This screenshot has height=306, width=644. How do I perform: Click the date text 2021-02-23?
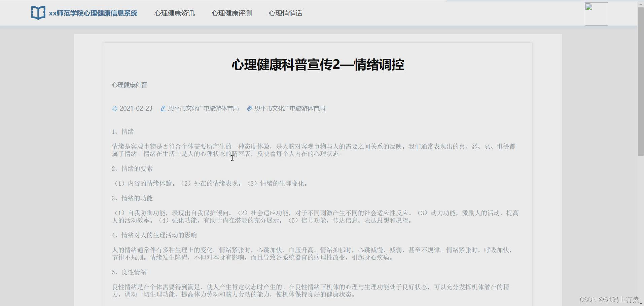pyautogui.click(x=136, y=108)
